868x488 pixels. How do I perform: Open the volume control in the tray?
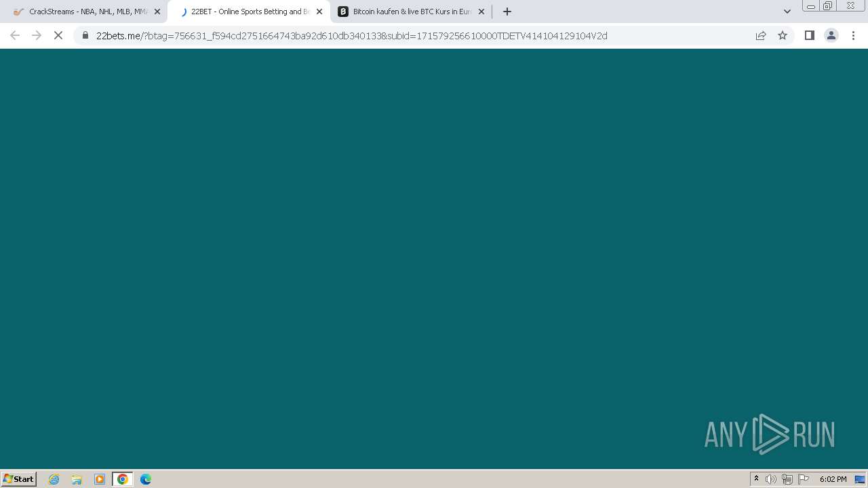(771, 479)
